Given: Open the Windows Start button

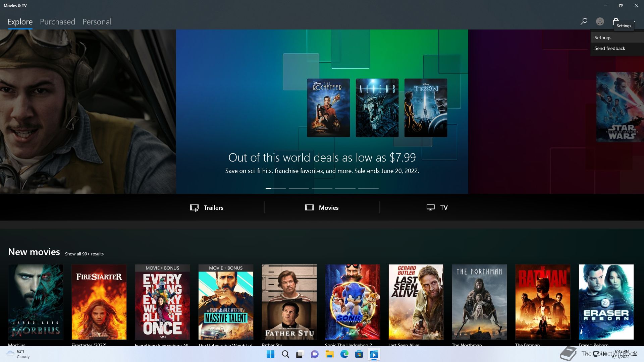Looking at the screenshot, I should pos(270,354).
